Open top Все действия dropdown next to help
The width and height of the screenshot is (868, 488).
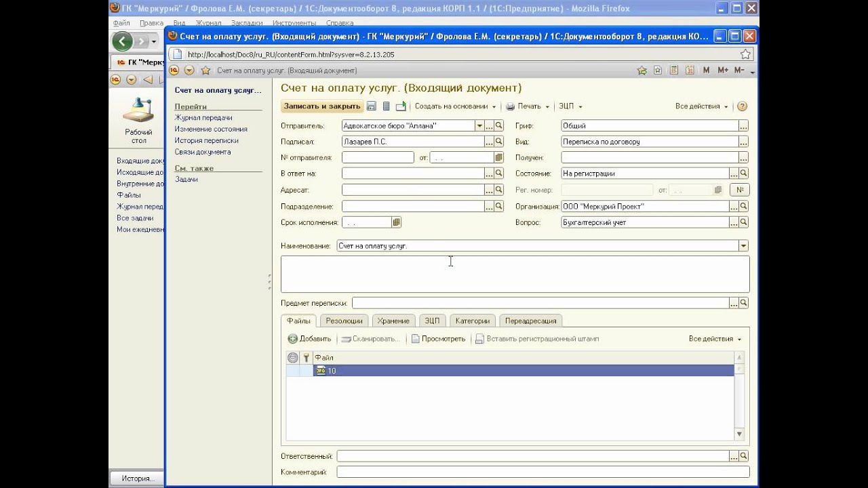(x=702, y=106)
